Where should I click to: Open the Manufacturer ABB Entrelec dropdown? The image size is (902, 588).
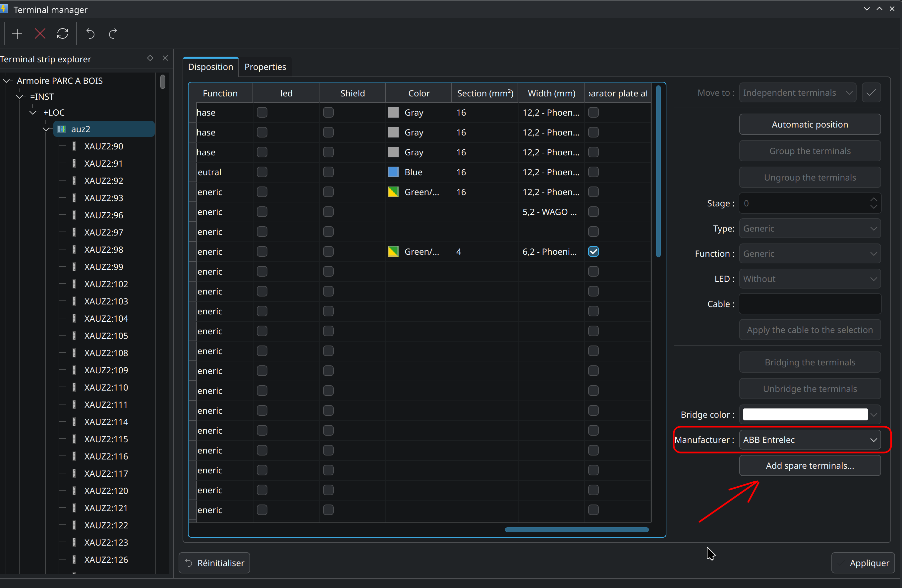(x=810, y=440)
